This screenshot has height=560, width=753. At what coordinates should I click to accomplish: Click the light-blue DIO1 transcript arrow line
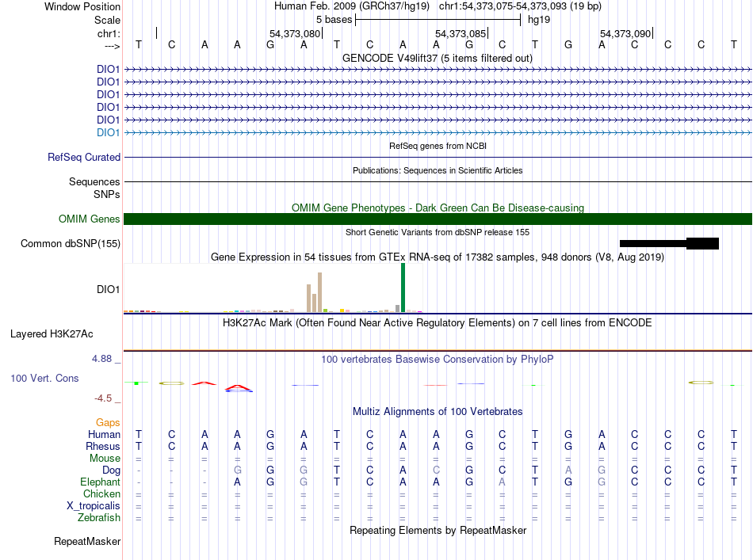438,132
